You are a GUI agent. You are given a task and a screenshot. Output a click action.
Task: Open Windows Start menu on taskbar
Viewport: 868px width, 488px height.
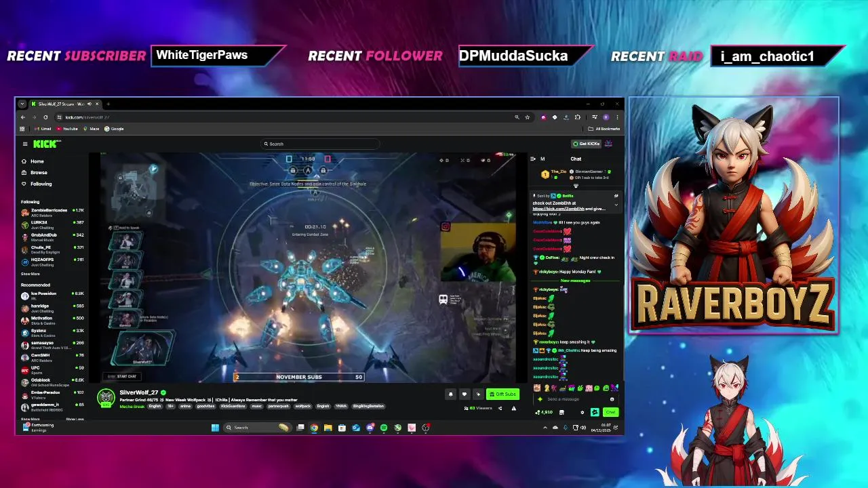click(215, 428)
